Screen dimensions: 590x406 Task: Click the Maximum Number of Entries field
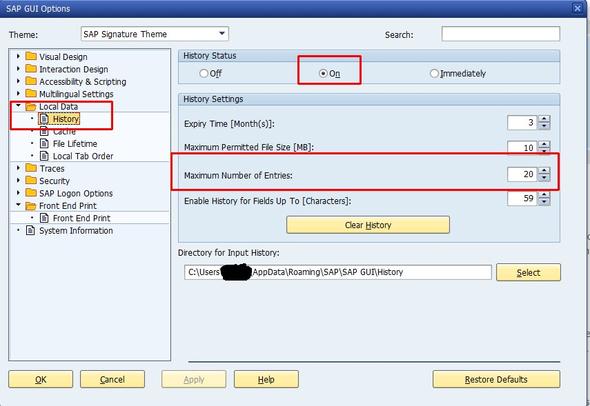point(522,174)
